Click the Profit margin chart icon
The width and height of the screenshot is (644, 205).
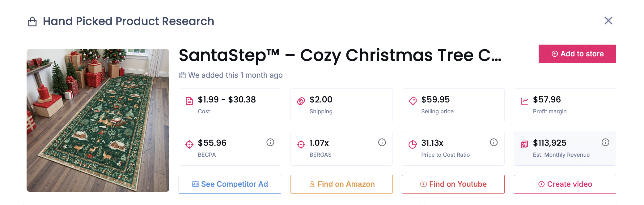524,101
